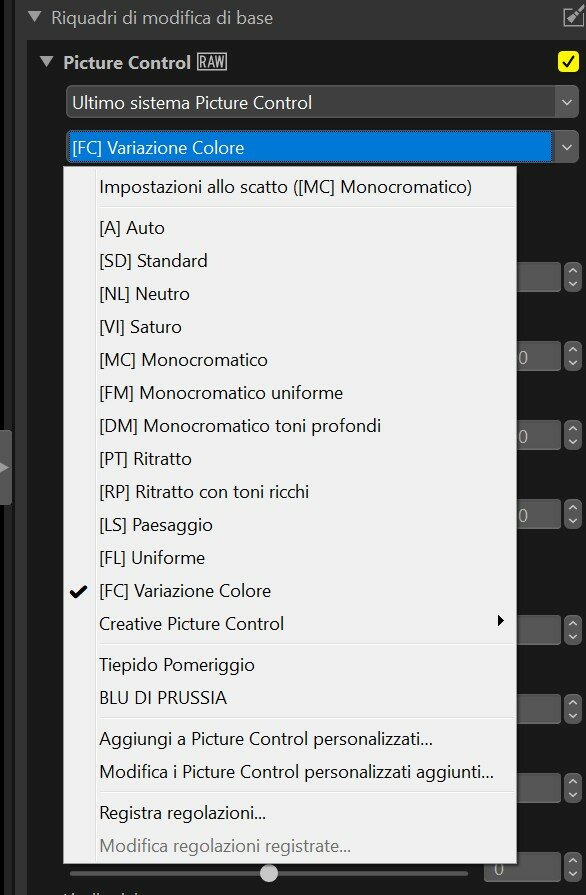The width and height of the screenshot is (586, 895).
Task: Click the slider handle at the panel bottom
Action: click(x=269, y=873)
